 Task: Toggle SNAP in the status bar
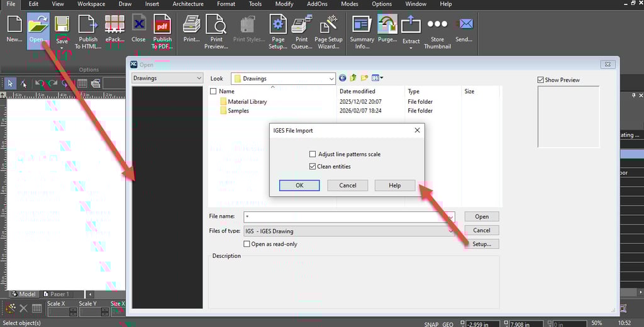pos(431,324)
